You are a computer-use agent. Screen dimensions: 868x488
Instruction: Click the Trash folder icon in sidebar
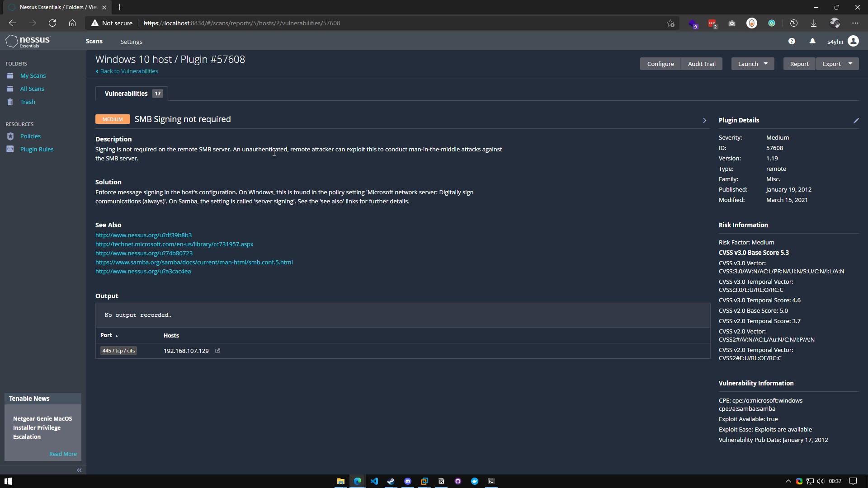point(10,102)
